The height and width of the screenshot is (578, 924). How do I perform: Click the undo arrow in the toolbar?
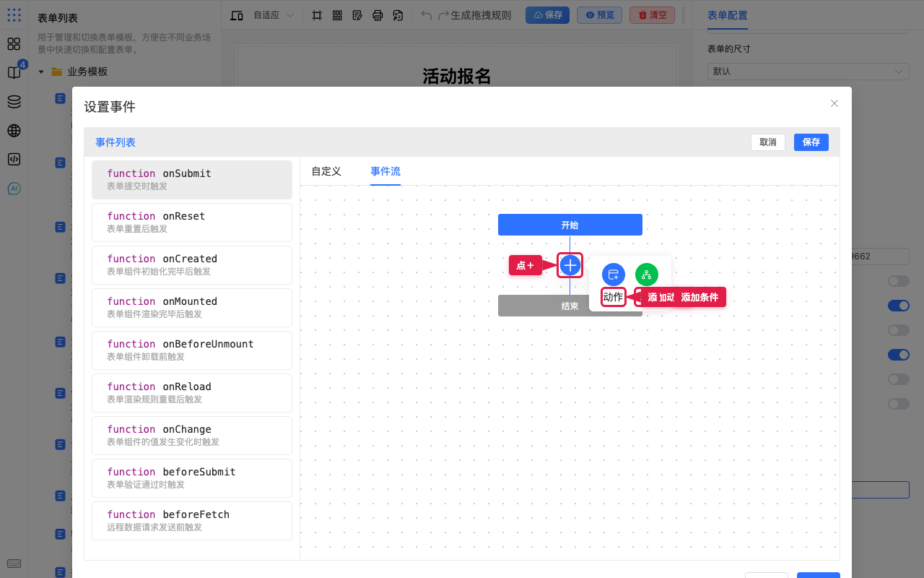coord(427,15)
